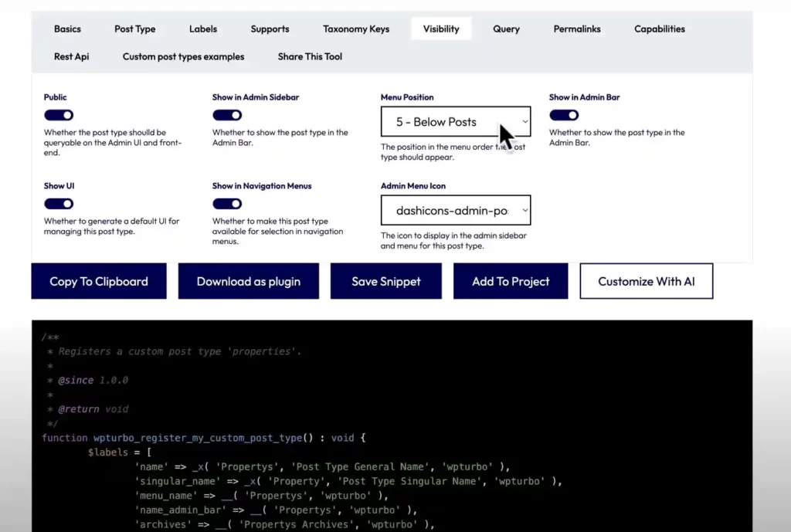
Task: Click the Save Snippet button
Action: (386, 281)
